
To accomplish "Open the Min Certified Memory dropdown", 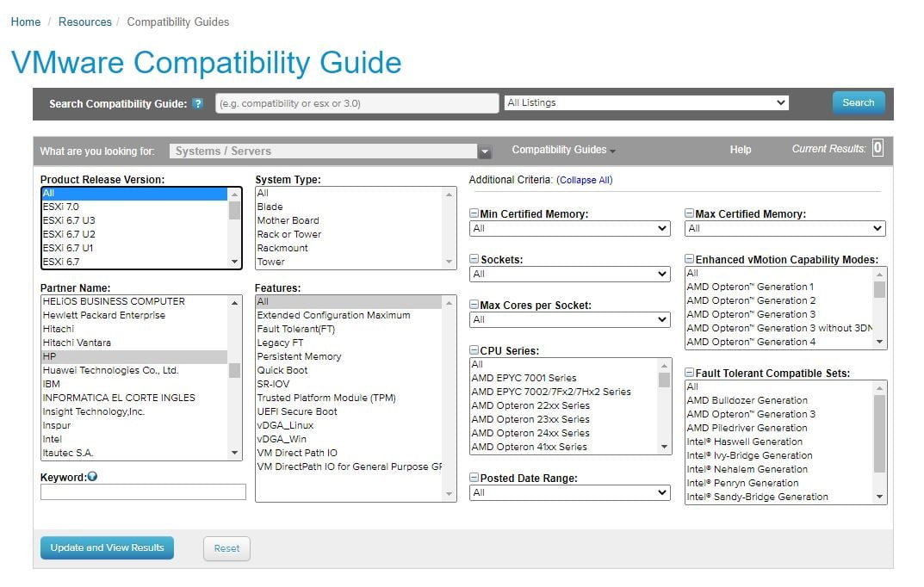I will (570, 228).
